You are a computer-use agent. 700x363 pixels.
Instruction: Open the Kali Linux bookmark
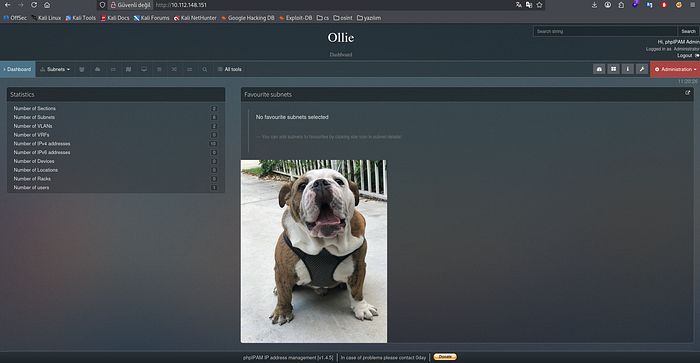tap(46, 18)
